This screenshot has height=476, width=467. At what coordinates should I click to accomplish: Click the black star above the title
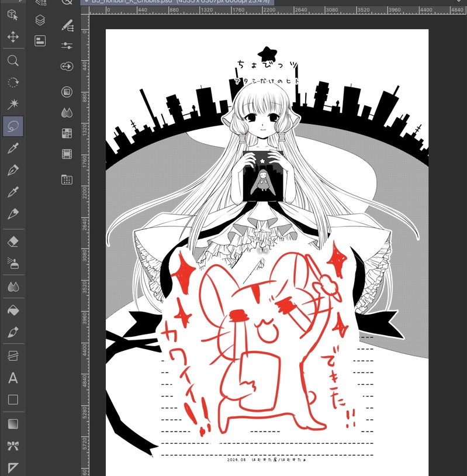pyautogui.click(x=267, y=54)
